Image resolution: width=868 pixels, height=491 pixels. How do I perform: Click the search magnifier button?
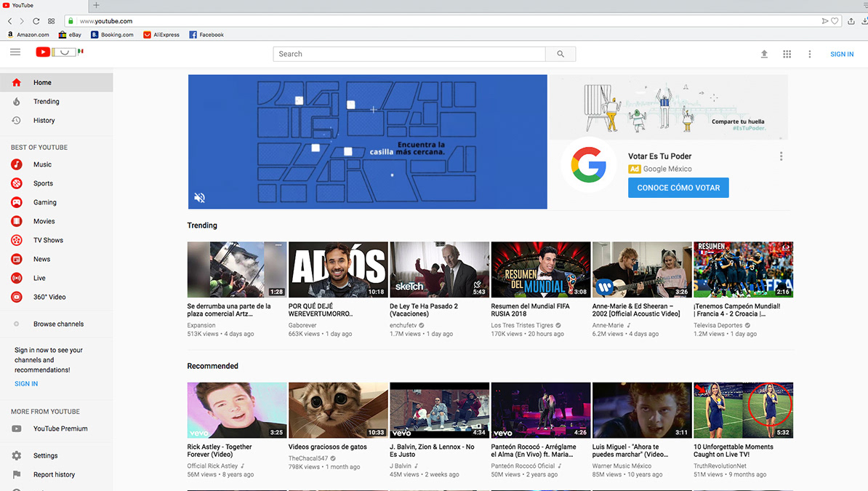coord(560,54)
